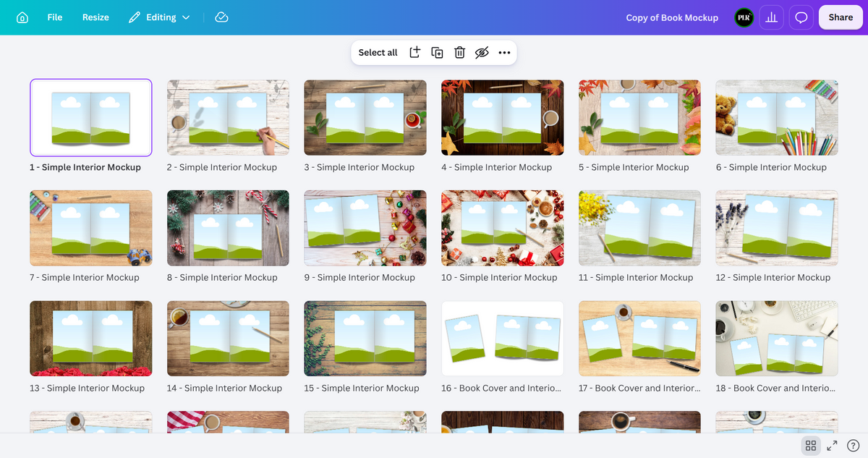
Task: Click title '14 - Simple Interior Mockup'
Action: tap(224, 388)
